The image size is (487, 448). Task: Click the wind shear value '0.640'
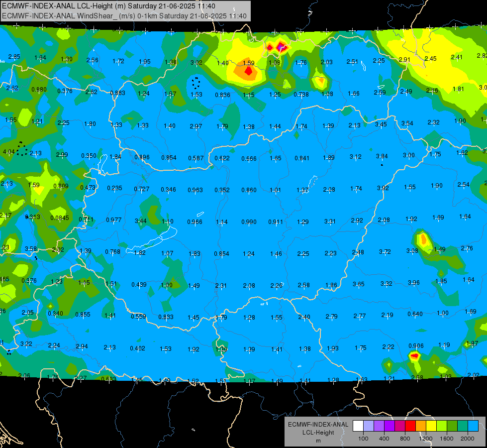[415, 314]
